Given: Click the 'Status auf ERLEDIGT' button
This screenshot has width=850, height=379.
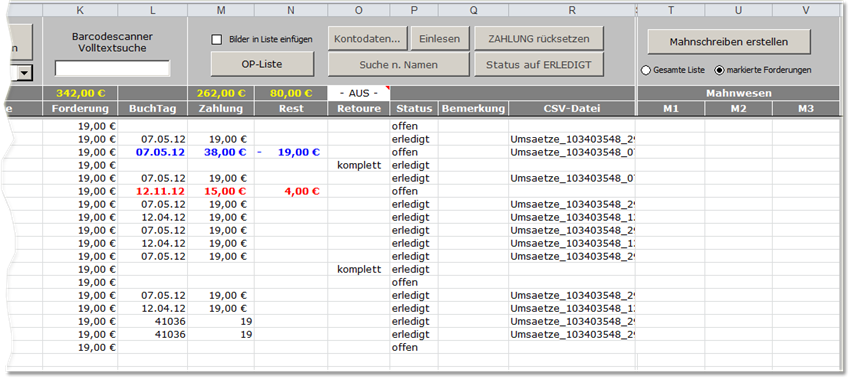Looking at the screenshot, I should click(538, 65).
